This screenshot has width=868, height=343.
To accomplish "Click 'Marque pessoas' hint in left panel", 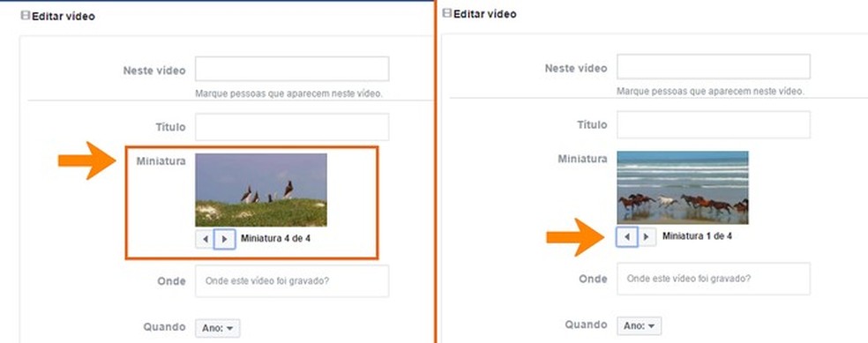I will (x=288, y=93).
